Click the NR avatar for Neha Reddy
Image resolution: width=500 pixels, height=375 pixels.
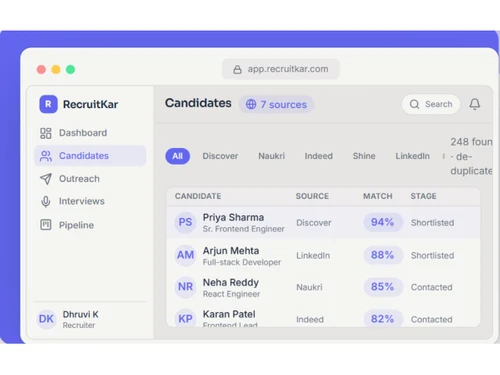[185, 287]
